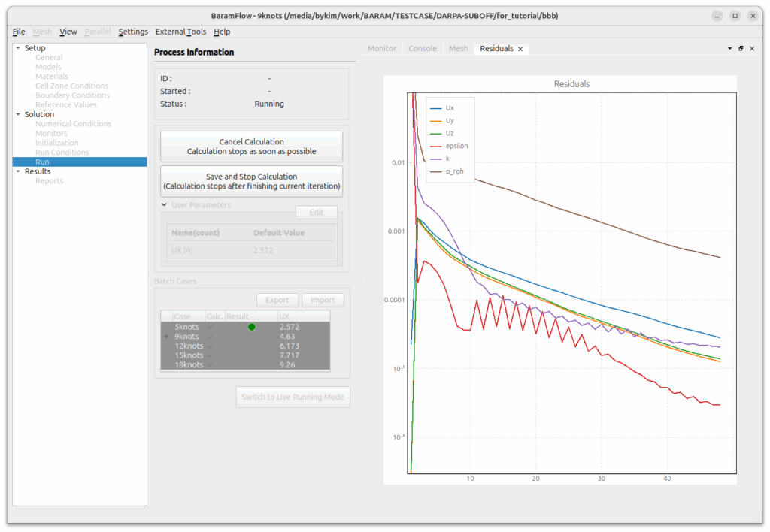Select General in the Setup tree
This screenshot has height=532, width=770.
pyautogui.click(x=49, y=57)
